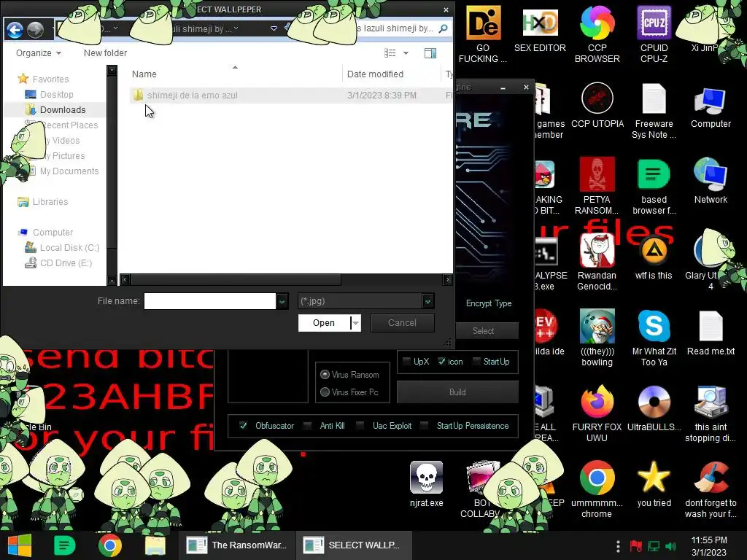Screen dimensions: 747x560
Task: Open Chrome from the taskbar
Action: pyautogui.click(x=110, y=545)
